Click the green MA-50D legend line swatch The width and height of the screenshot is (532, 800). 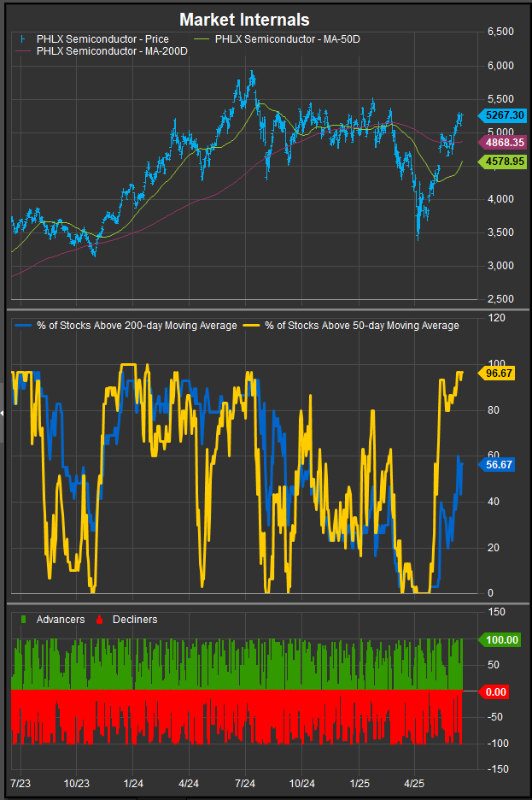click(x=202, y=39)
